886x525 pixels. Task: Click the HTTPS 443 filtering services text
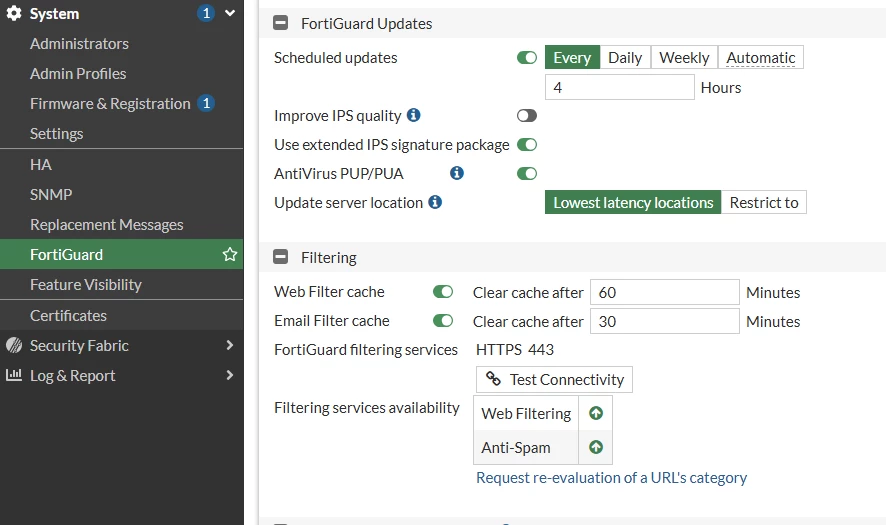515,350
